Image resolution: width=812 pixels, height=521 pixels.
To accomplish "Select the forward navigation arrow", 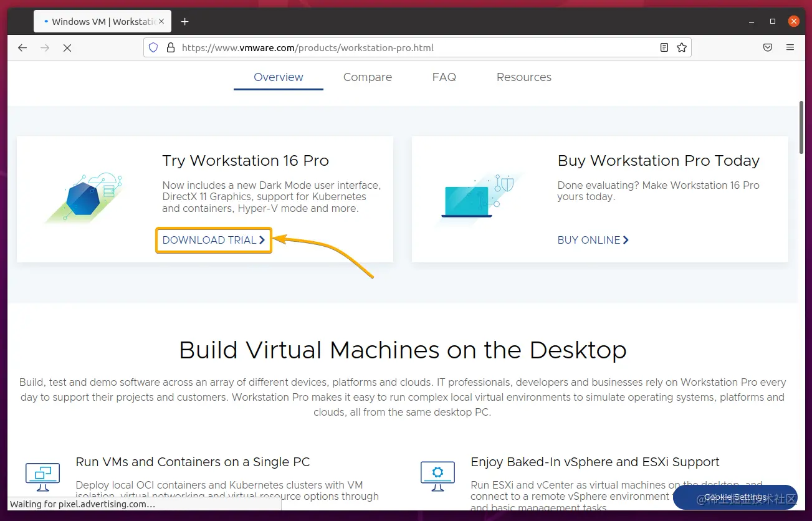I will [x=45, y=47].
